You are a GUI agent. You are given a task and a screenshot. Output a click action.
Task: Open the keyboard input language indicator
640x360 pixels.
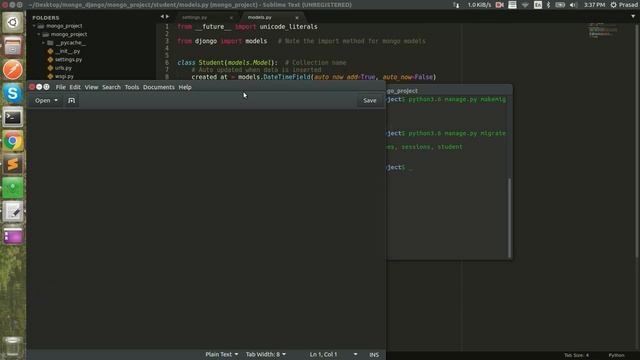click(x=538, y=5)
